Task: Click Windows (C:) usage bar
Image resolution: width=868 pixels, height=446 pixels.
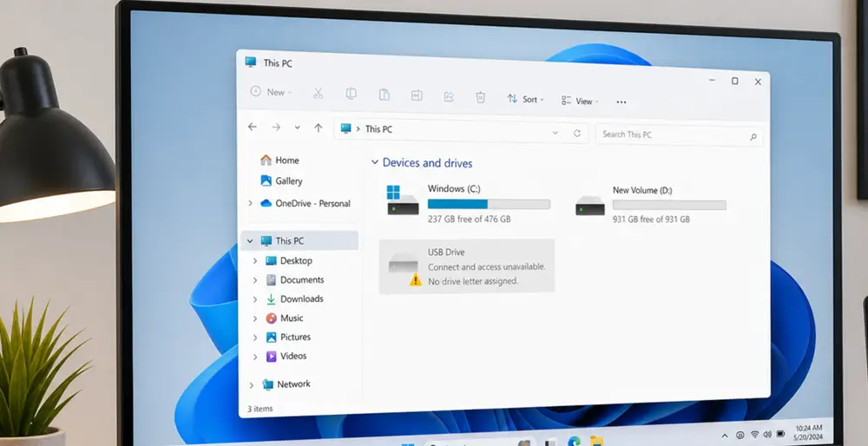Action: tap(489, 204)
